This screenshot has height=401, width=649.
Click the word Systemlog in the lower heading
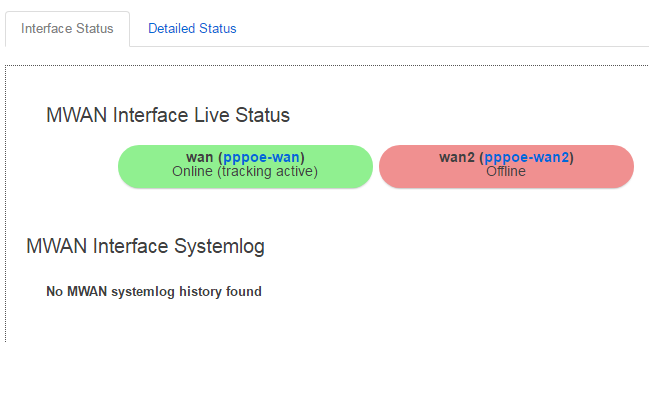click(219, 246)
